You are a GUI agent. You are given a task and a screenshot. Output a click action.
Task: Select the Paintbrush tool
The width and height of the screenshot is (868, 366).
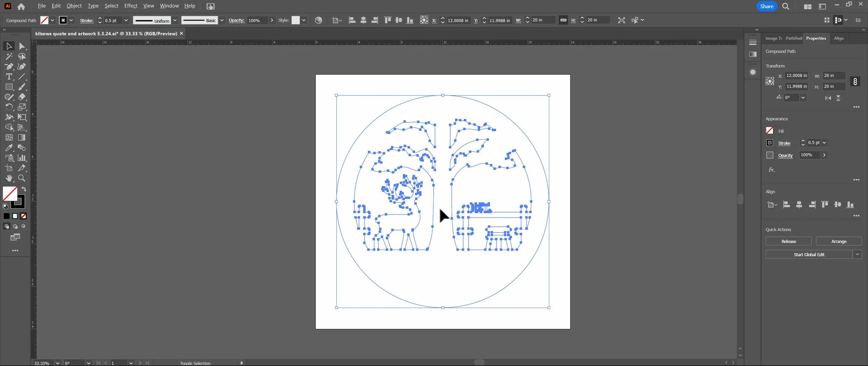click(22, 87)
